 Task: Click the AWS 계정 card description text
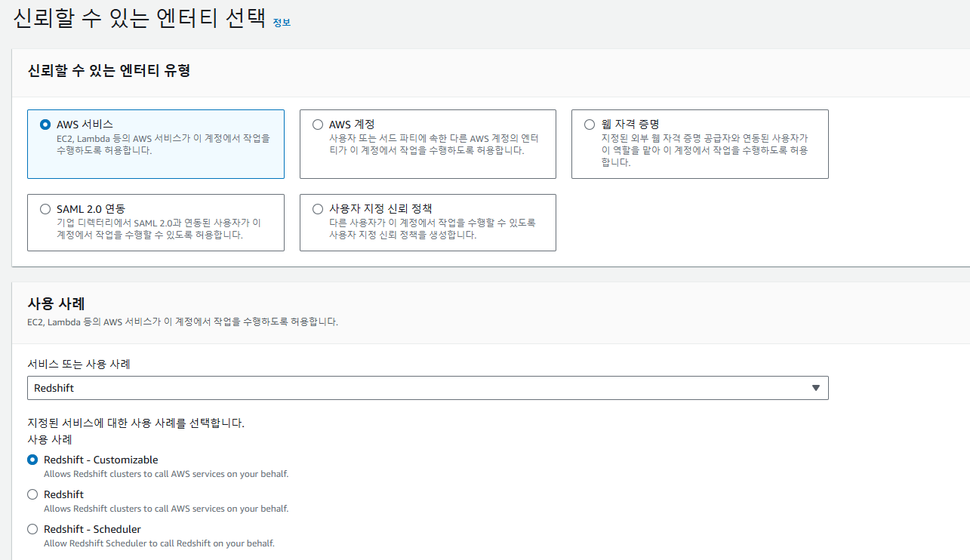[434, 144]
